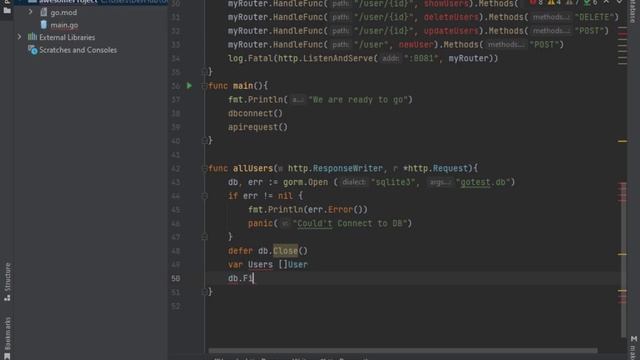Click the log.Fatal call on line 34
The image size is (640, 360).
click(x=250, y=59)
